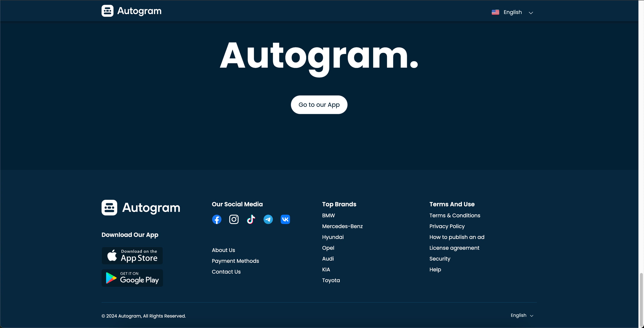Select Hyundai under Top Brands

tap(333, 237)
